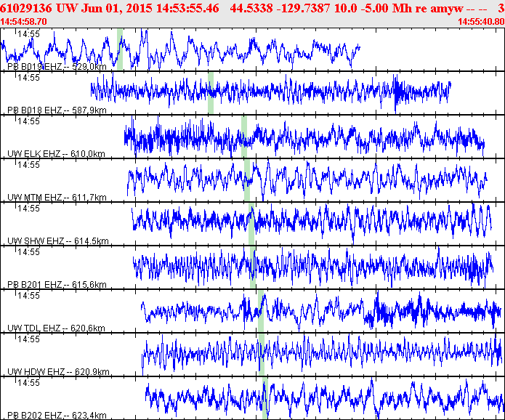Click the 14:55 tick label on UW MTM panel
The width and height of the screenshot is (505, 420).
(28, 165)
